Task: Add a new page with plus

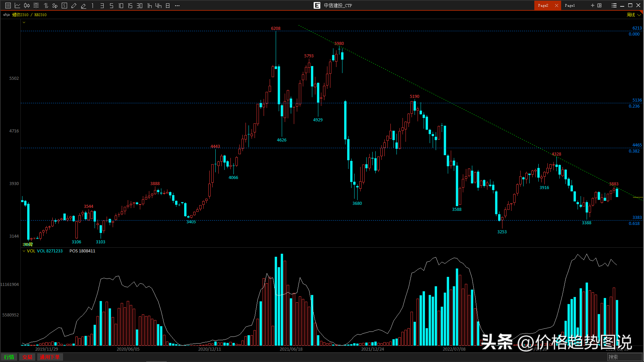Action: (592, 5)
